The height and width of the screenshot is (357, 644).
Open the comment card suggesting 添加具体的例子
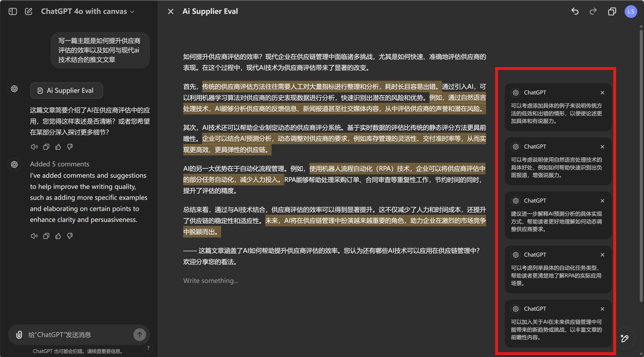click(558, 107)
